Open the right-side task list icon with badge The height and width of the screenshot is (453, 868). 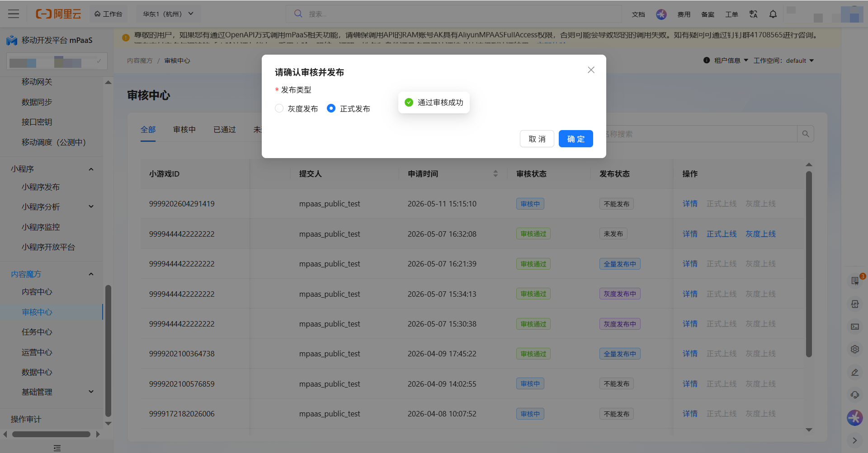[855, 281]
